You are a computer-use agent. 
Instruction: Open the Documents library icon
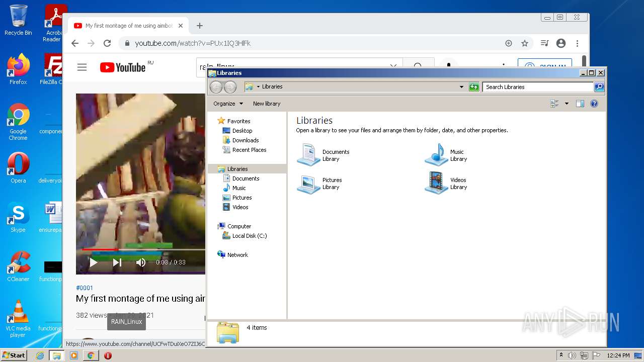308,155
